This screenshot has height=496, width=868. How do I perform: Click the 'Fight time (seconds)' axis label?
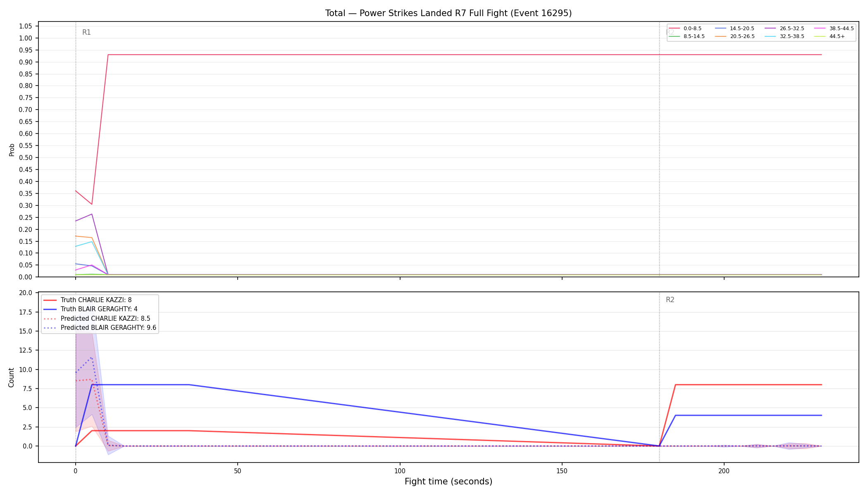448,482
